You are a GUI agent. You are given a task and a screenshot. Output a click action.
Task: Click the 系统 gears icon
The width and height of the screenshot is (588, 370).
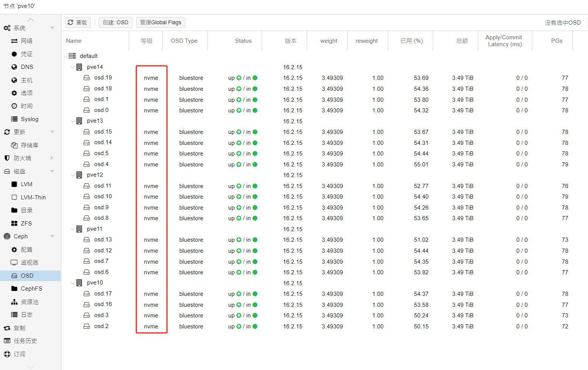pyautogui.click(x=7, y=28)
